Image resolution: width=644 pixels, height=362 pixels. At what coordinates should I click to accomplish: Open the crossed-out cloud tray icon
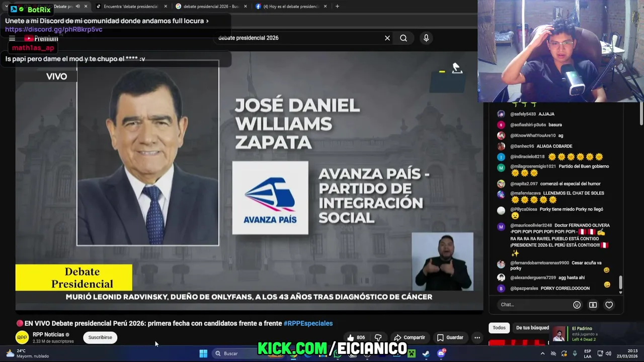[553, 353]
